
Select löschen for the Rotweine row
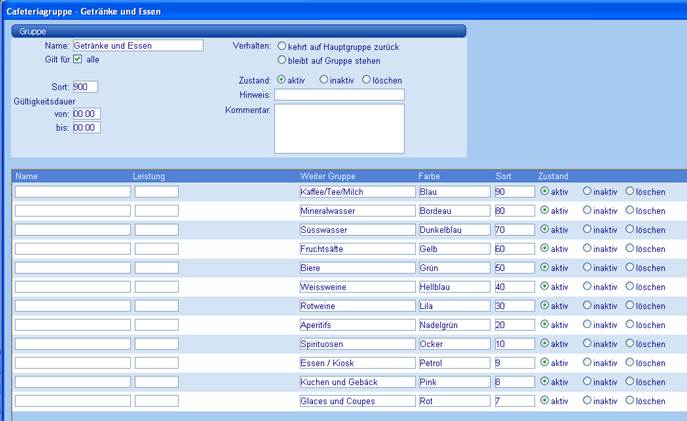tap(630, 306)
